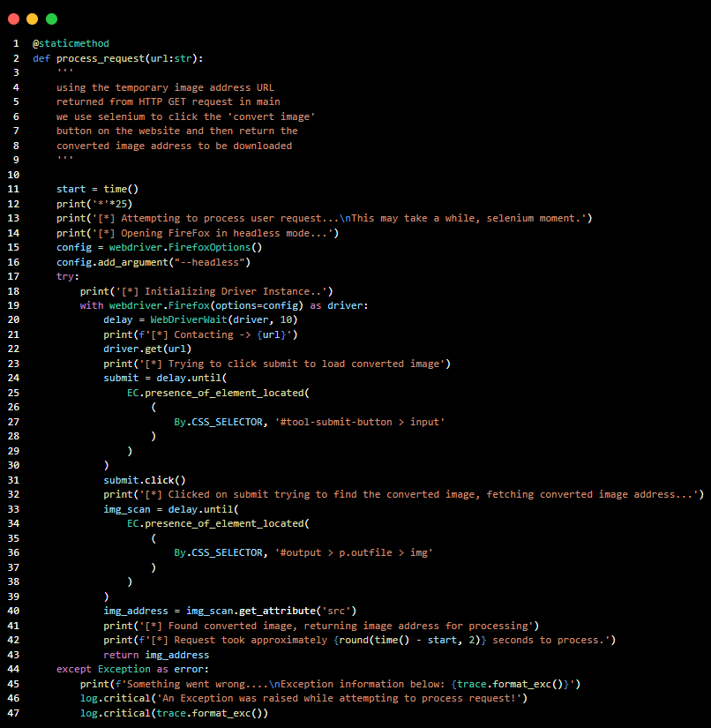Screen dimensions: 711x728
Task: Click the 'img_scan = delay.until(' line
Action: (x=171, y=509)
